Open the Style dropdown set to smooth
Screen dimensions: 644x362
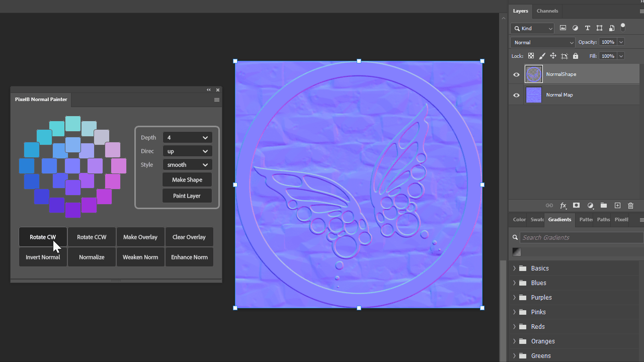[187, 164]
